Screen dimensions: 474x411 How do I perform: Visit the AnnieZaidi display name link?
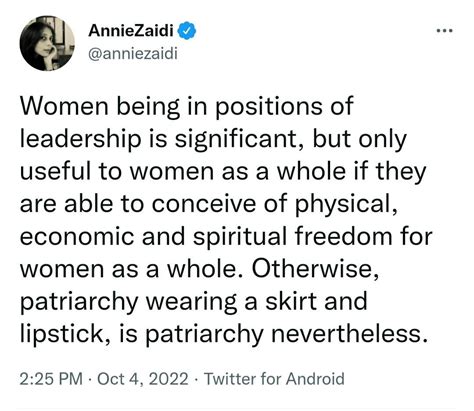click(131, 31)
